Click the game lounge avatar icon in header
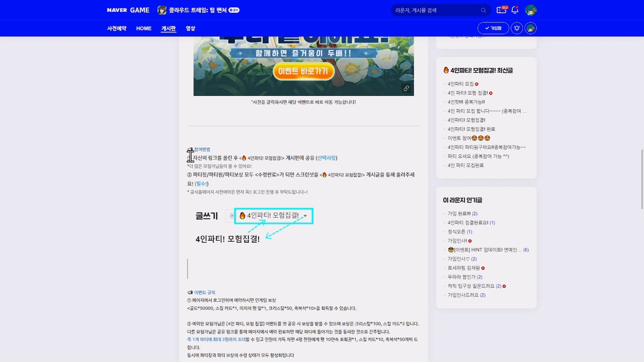644x362 pixels. [162, 10]
